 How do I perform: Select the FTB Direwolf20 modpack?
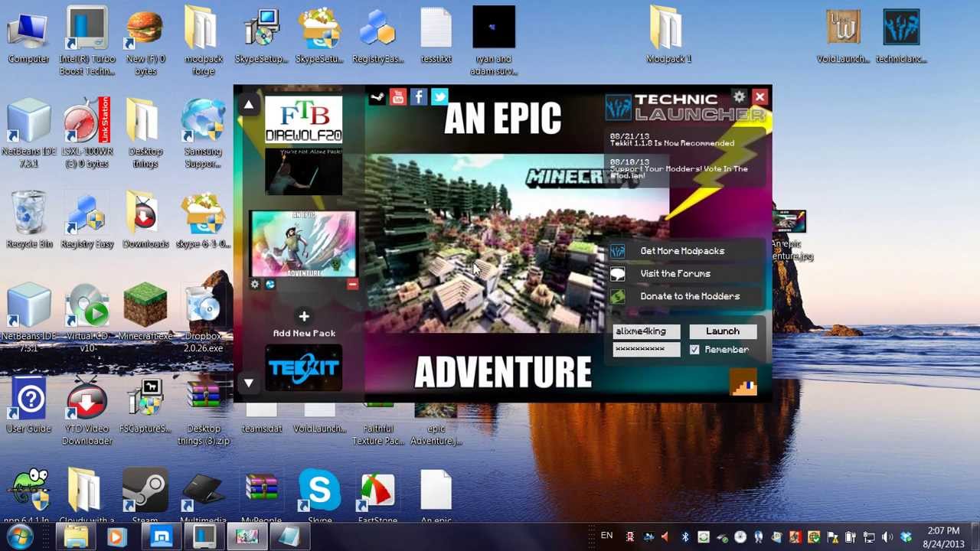[304, 120]
